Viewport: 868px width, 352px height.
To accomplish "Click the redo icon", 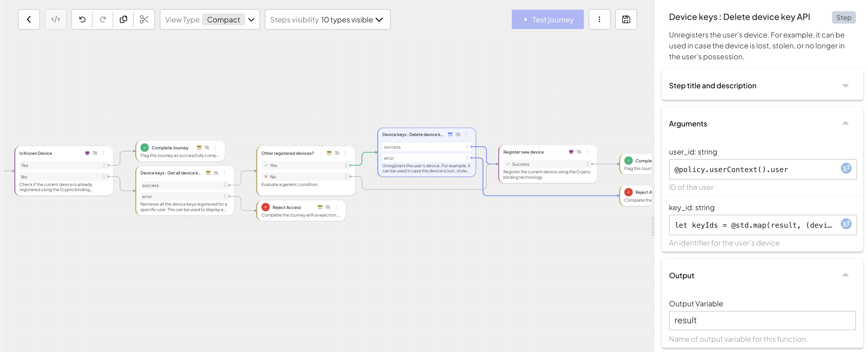I will pyautogui.click(x=103, y=20).
